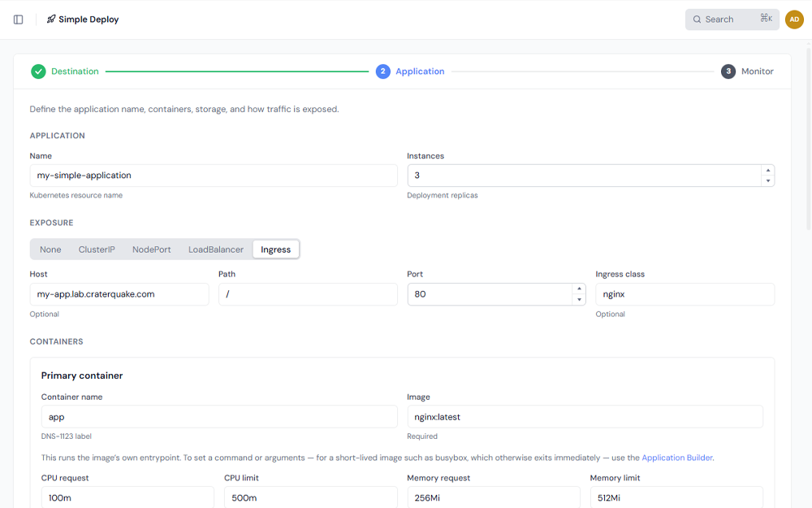Click the 'Kubernetes resource name' hint
This screenshot has width=812, height=508.
(x=76, y=195)
